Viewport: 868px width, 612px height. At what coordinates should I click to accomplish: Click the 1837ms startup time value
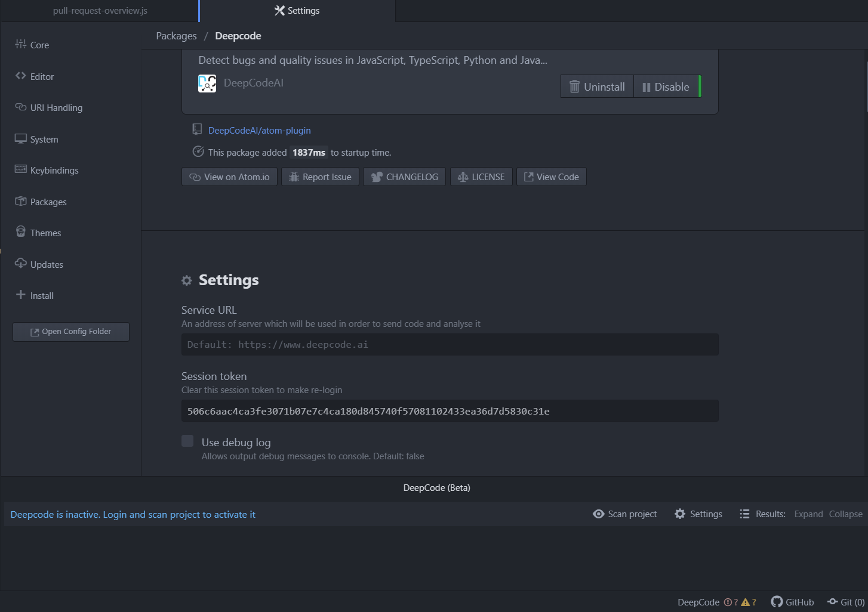point(309,153)
